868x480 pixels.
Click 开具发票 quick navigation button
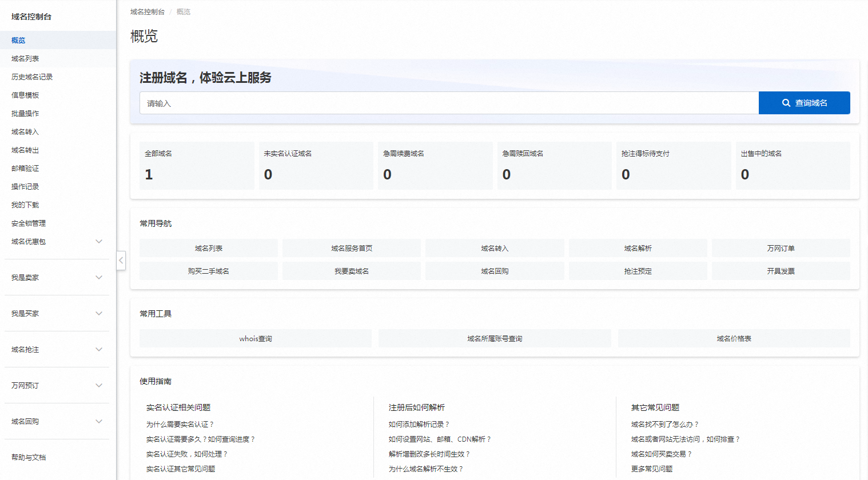pyautogui.click(x=781, y=271)
